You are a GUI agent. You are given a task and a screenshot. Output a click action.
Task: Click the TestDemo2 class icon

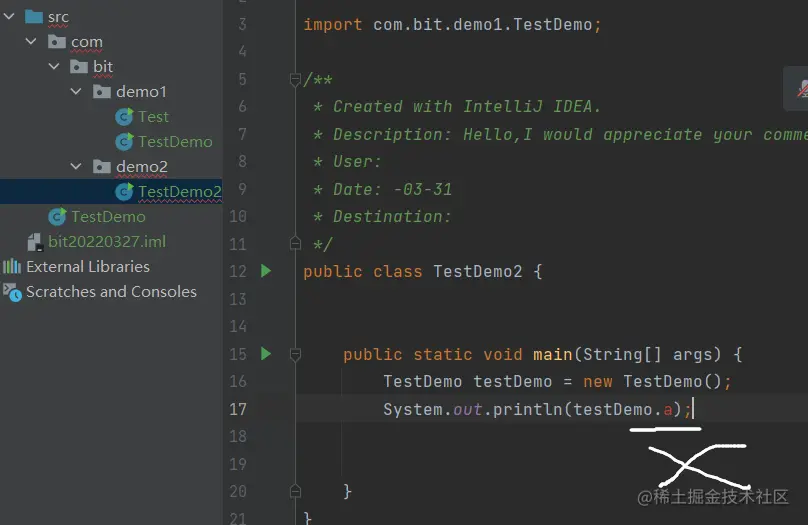coord(124,191)
